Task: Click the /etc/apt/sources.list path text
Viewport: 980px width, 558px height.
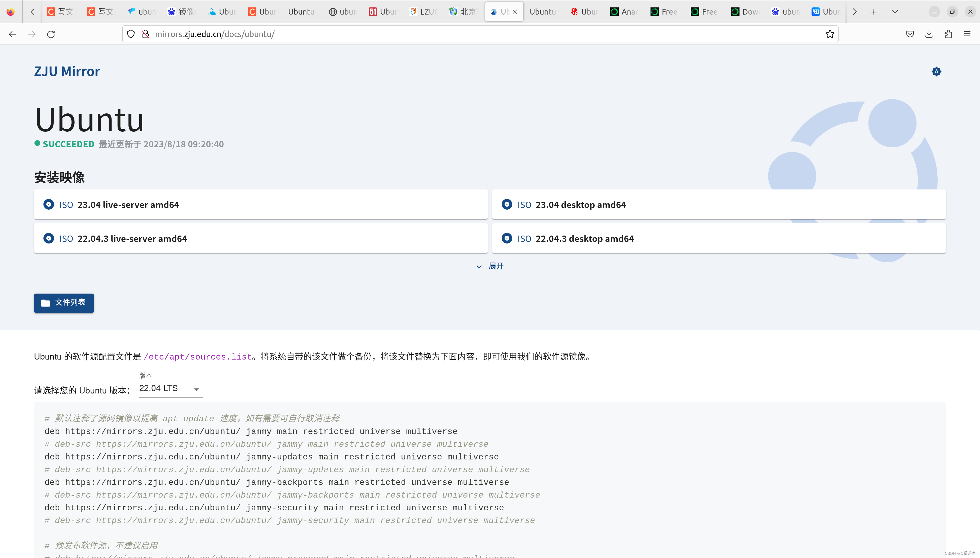Action: pos(198,357)
